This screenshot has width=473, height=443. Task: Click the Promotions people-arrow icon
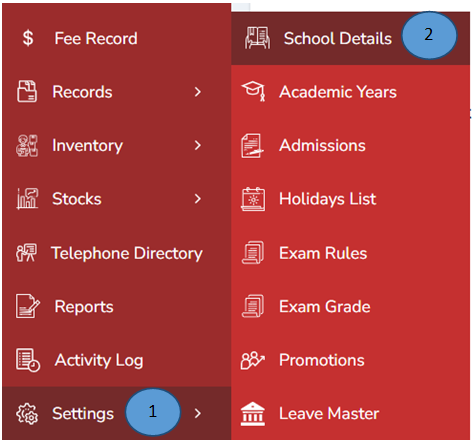click(253, 360)
